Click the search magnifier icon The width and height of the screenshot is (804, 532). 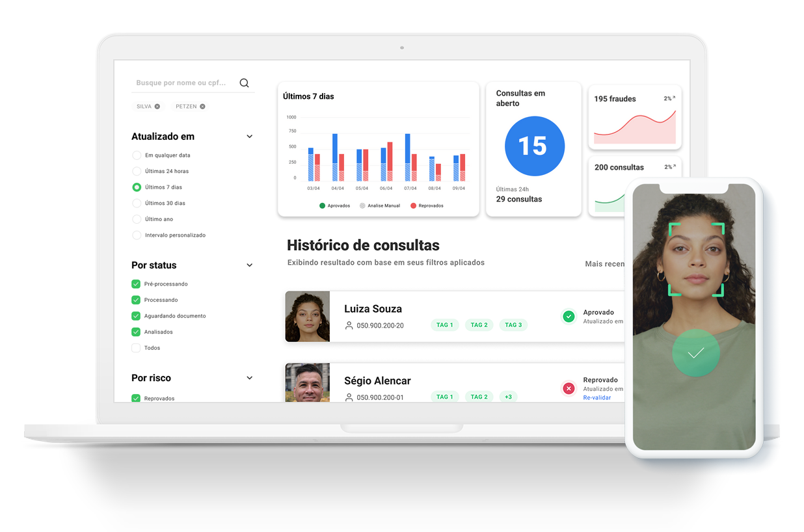tap(244, 83)
